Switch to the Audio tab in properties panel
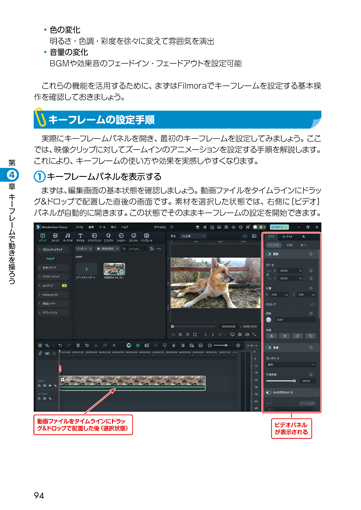This screenshot has width=361, height=510. coord(287,236)
